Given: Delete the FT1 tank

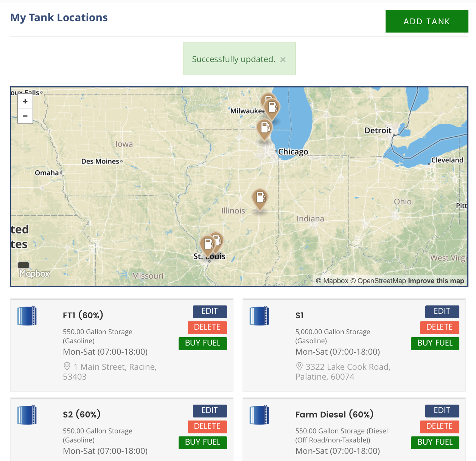Looking at the screenshot, I should [x=207, y=327].
